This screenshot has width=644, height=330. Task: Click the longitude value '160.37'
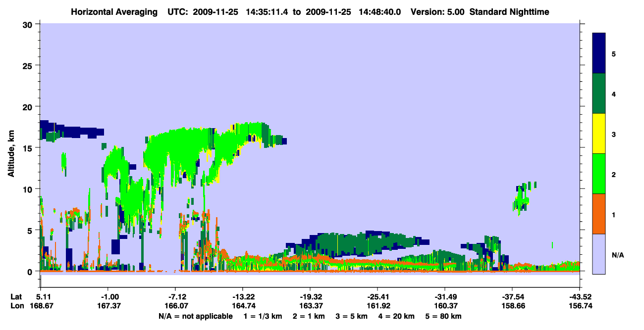(445, 306)
